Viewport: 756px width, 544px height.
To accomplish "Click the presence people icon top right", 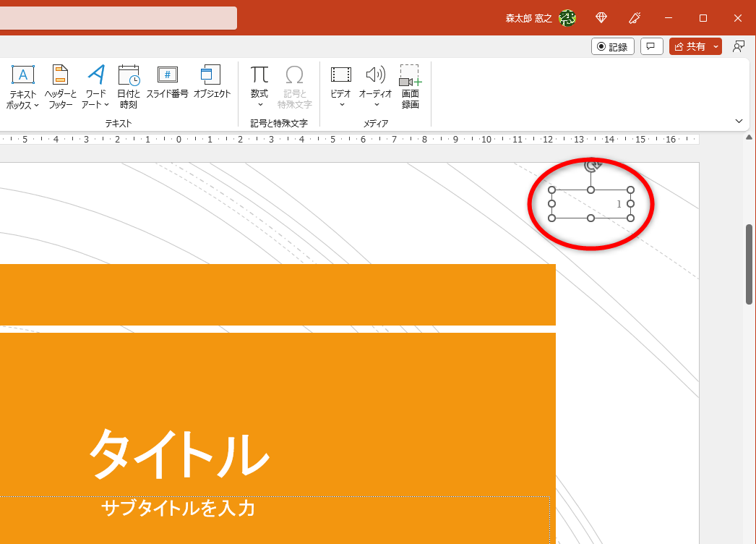I will point(739,46).
